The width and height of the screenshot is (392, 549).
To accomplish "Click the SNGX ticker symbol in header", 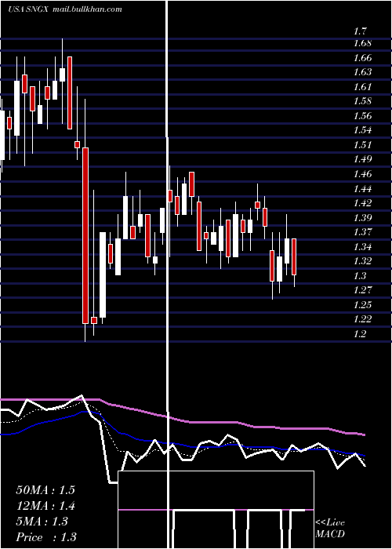I will tap(38, 9).
